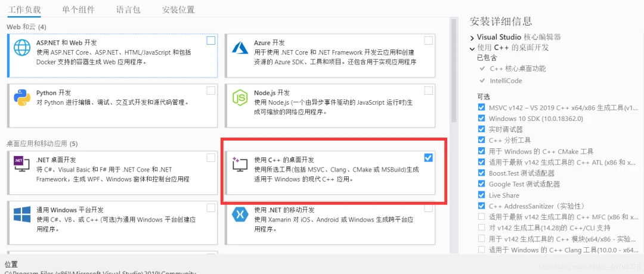Expand the Visual Studio core editor section
Image resolution: width=644 pixels, height=274 pixels.
click(x=472, y=38)
